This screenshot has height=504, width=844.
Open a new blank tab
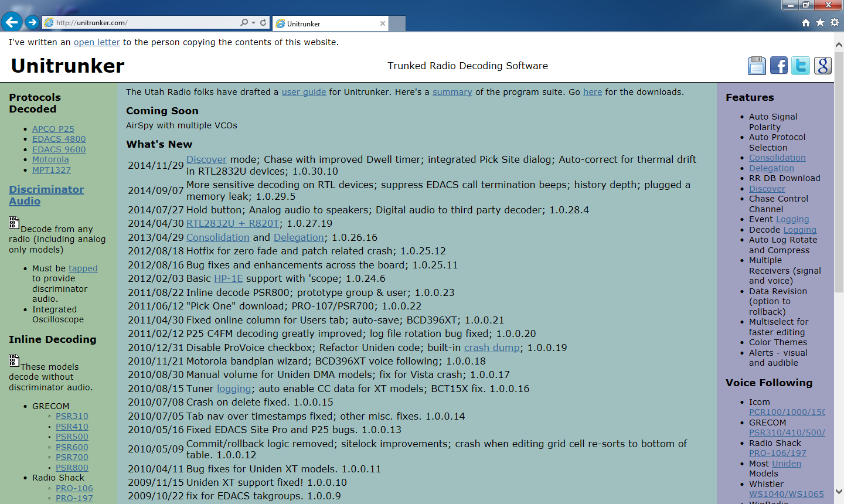tap(397, 23)
